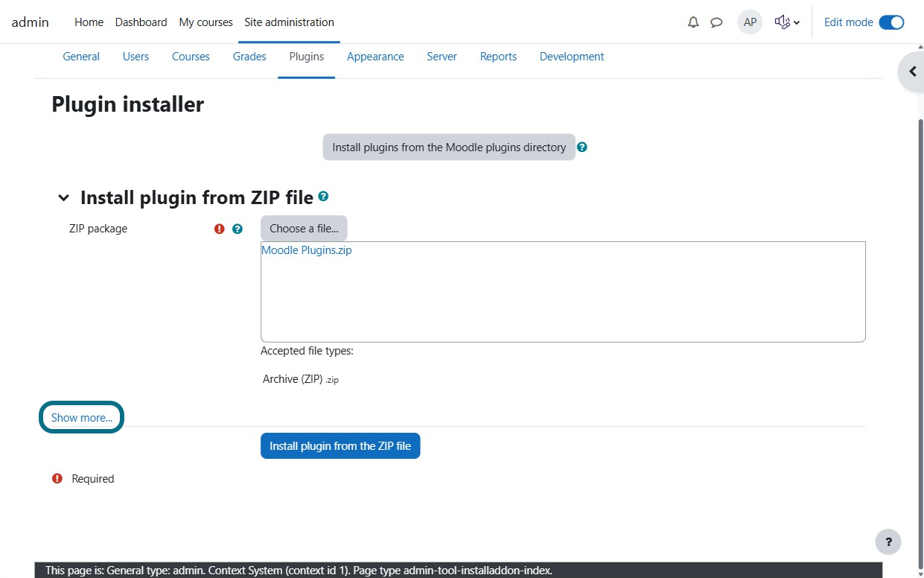Click required warning icon beside ZIP package
The height and width of the screenshot is (578, 924).
(x=219, y=229)
